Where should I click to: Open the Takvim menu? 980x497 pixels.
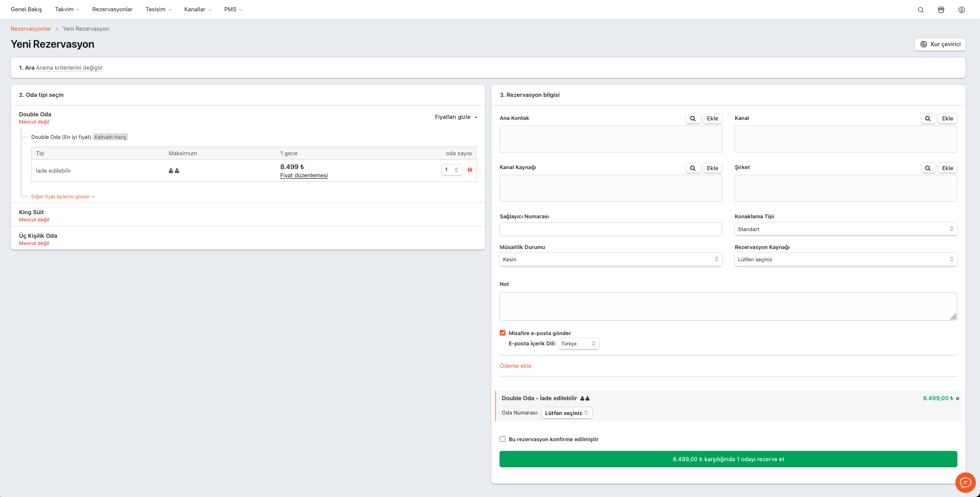tap(67, 10)
